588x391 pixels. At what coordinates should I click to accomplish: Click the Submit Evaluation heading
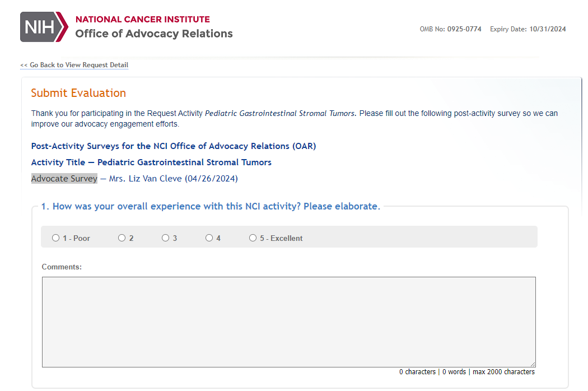(x=78, y=93)
